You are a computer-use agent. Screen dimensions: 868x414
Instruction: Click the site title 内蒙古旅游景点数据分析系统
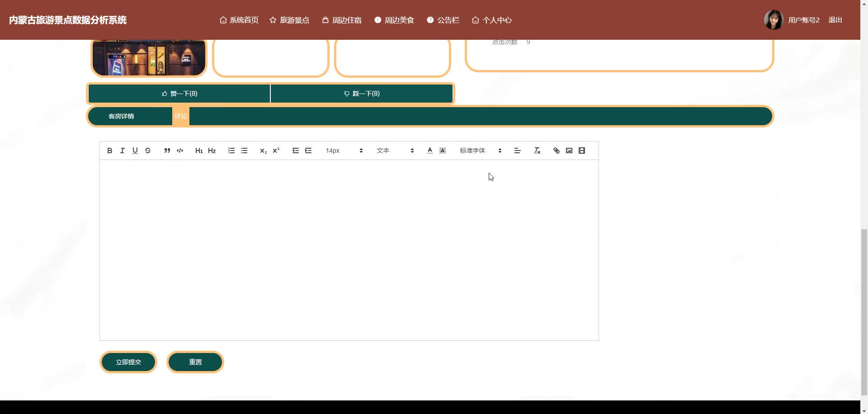click(x=68, y=20)
